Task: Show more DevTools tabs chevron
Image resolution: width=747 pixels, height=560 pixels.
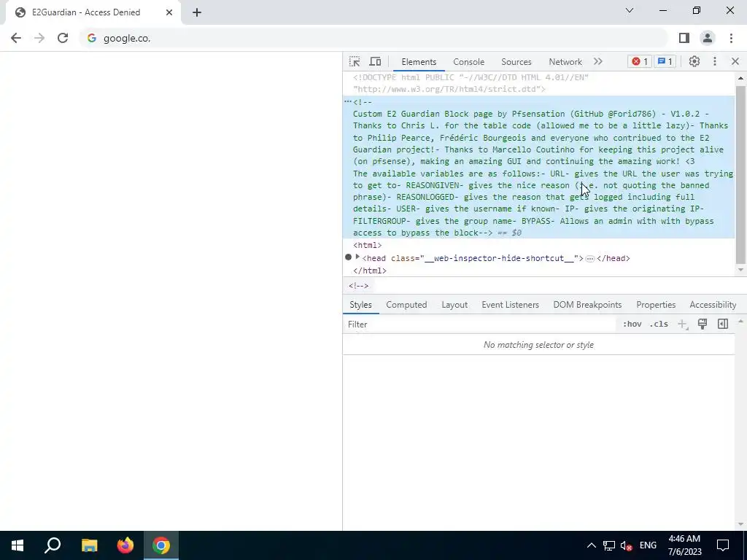Action: pos(598,61)
